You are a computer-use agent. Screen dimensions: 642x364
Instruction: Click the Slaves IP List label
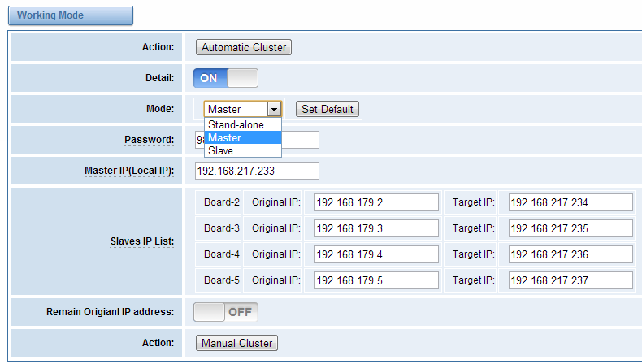point(142,241)
